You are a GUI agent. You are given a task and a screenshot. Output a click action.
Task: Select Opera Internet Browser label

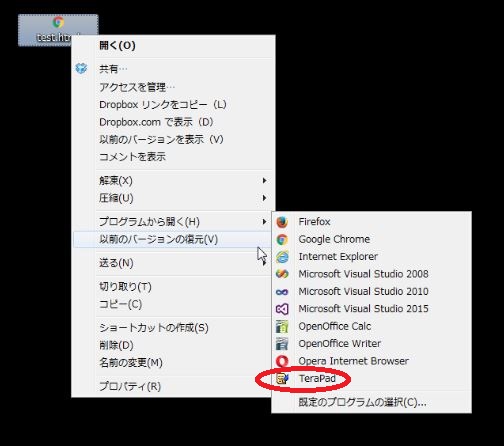(x=353, y=361)
